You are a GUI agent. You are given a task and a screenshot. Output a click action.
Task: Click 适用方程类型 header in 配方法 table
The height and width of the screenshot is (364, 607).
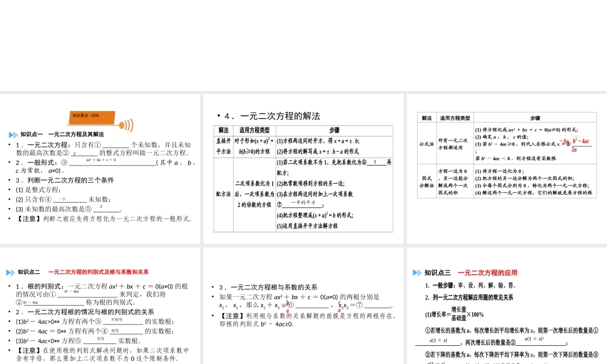(254, 130)
